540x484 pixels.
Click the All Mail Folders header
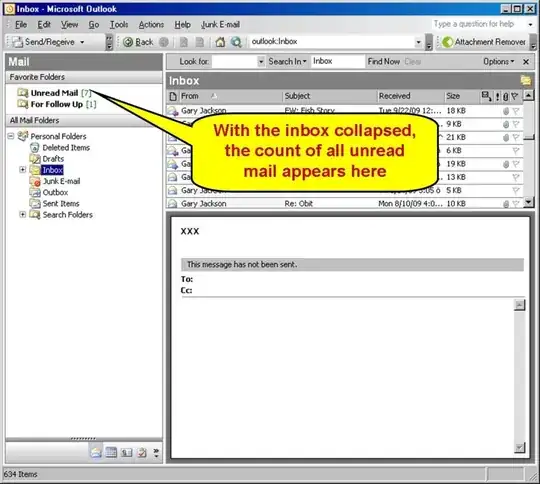[84, 121]
